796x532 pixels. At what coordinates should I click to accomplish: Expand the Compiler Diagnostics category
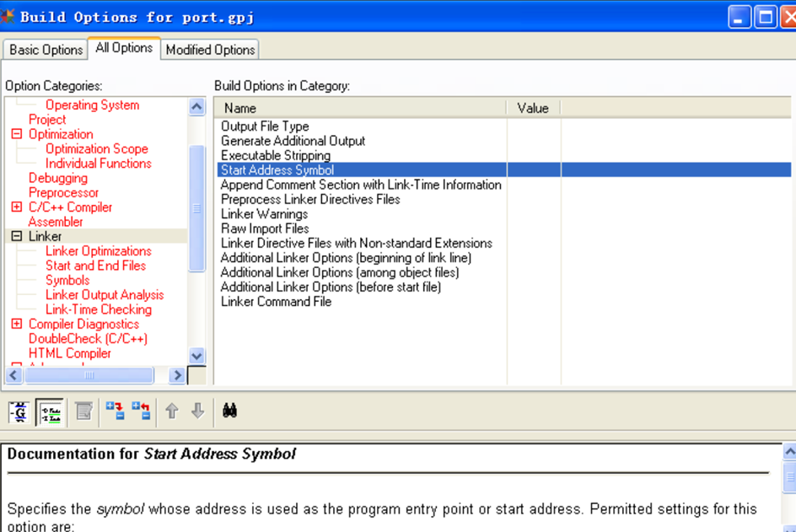click(17, 324)
